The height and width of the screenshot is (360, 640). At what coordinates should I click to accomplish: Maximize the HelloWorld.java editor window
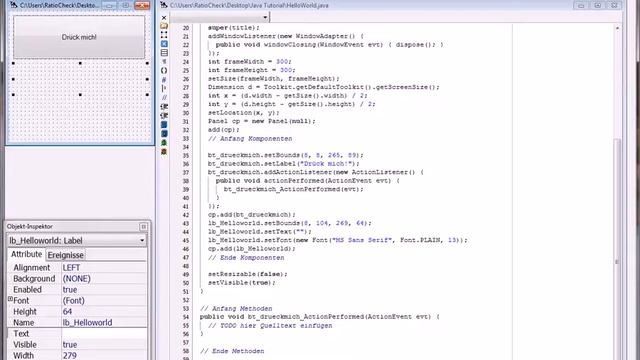point(598,5)
